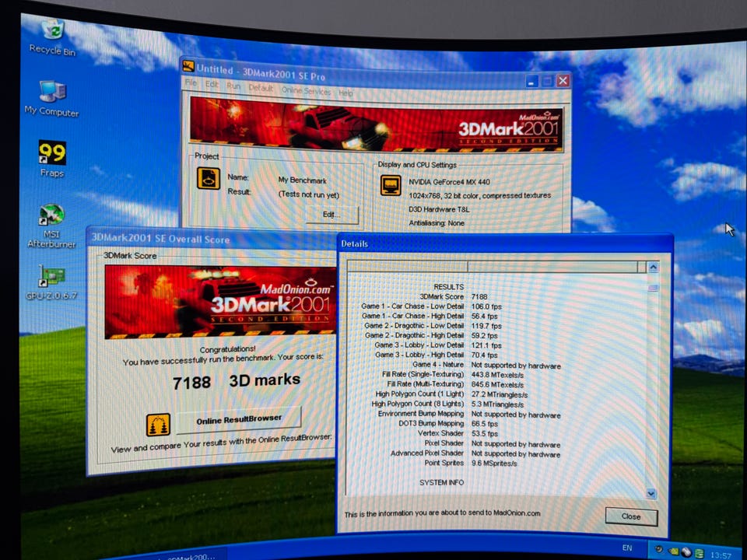This screenshot has width=747, height=560.
Task: Select the Game 3 - Lobby - High Detail row
Action: 437,355
